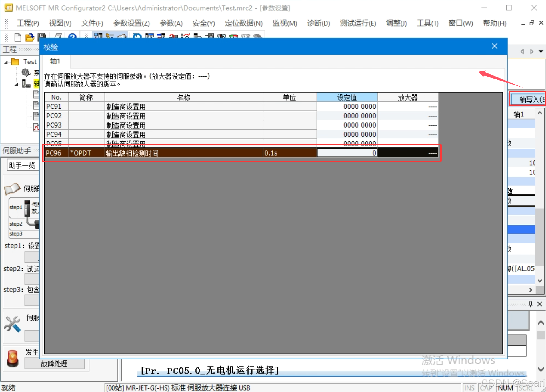Click the Test project folder icon
546x392 pixels.
(15, 62)
